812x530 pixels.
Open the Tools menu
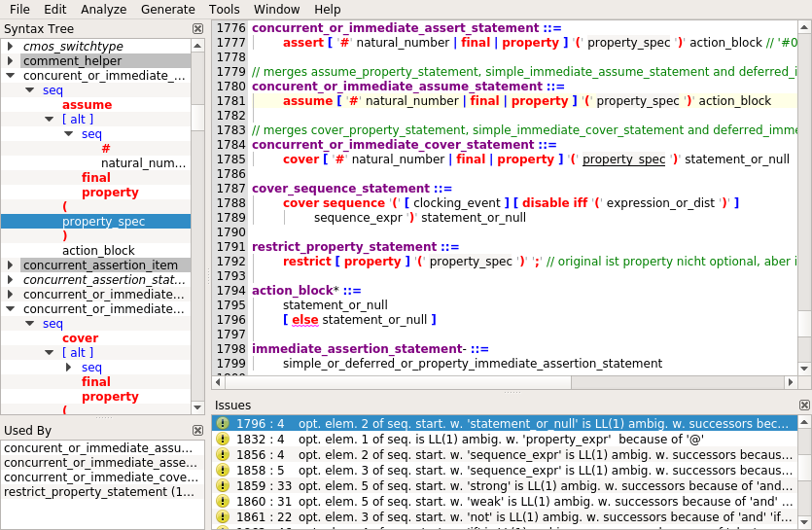click(225, 9)
